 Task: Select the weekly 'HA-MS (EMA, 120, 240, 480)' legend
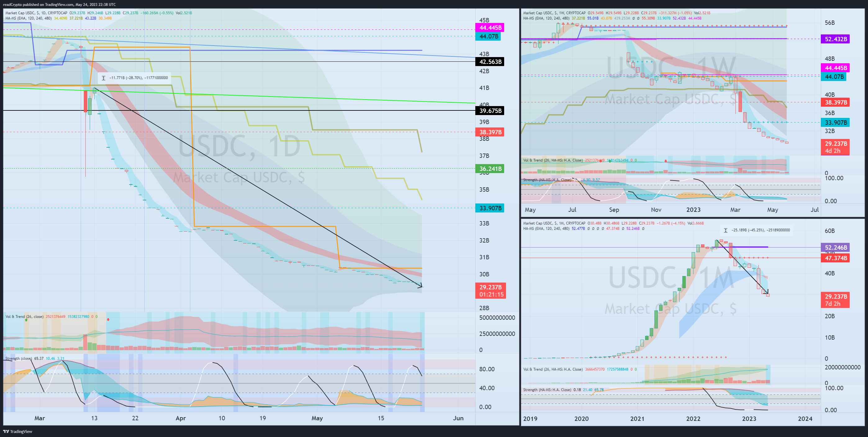pos(547,18)
